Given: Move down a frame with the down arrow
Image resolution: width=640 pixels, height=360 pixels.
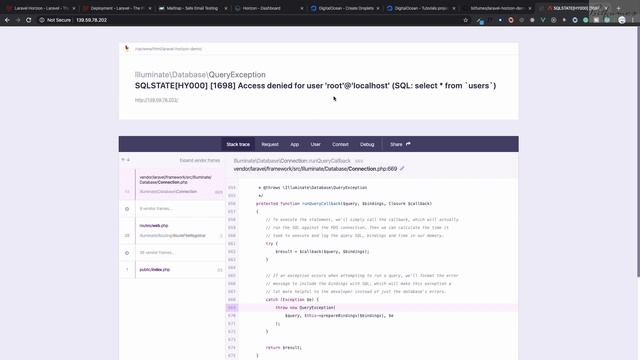Looking at the screenshot, I should tap(128, 160).
